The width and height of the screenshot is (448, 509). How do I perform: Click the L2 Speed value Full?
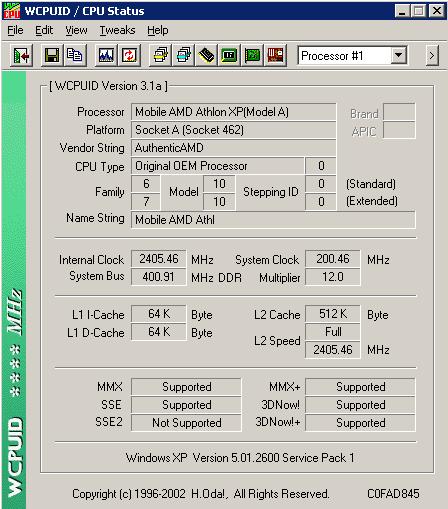[x=333, y=332]
